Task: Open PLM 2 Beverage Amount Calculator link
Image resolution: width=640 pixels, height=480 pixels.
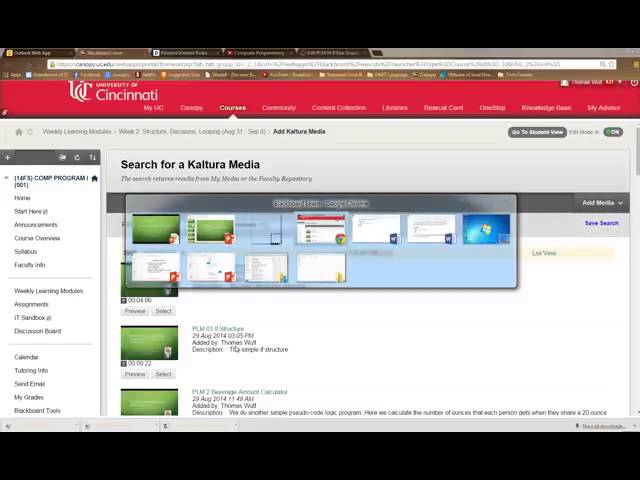Action: [x=240, y=392]
